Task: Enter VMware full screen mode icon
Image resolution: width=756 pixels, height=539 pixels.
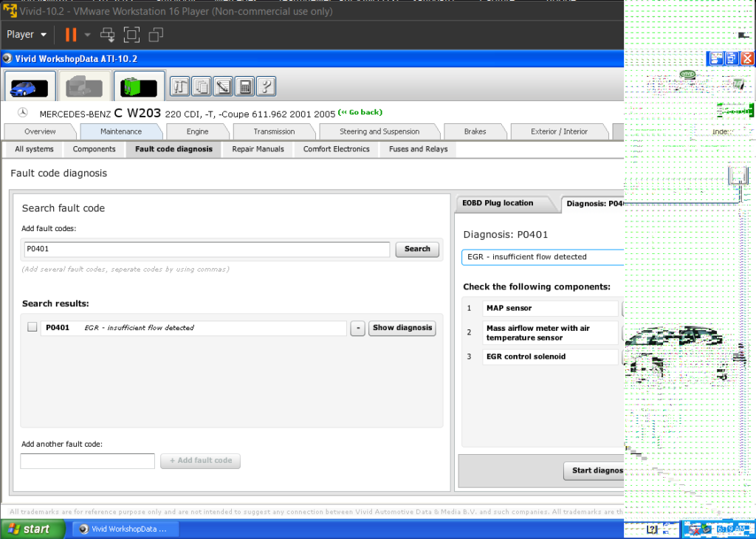Action: coord(131,35)
